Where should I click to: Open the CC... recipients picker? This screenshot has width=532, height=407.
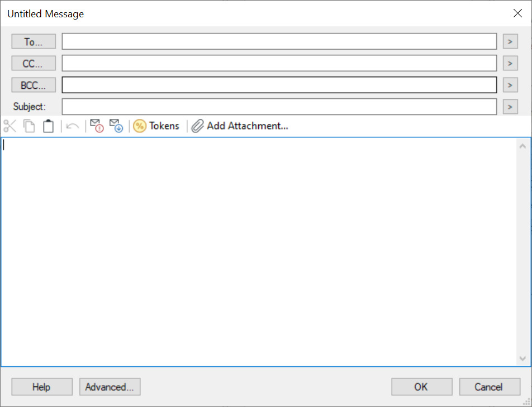34,64
